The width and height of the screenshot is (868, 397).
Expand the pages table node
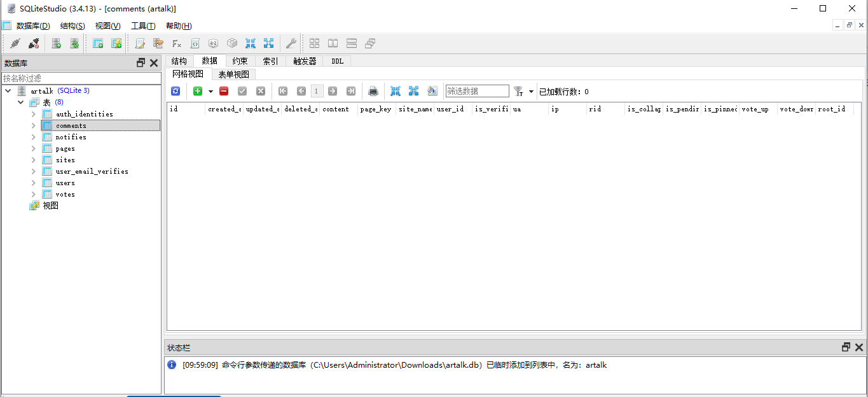coord(34,148)
